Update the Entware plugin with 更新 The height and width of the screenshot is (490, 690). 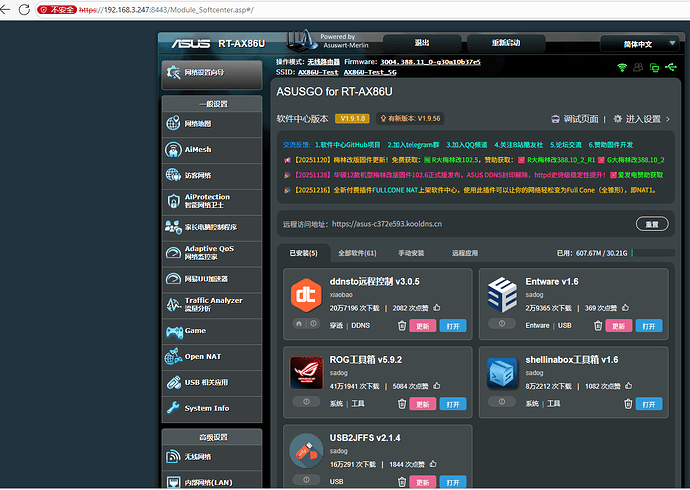point(619,326)
